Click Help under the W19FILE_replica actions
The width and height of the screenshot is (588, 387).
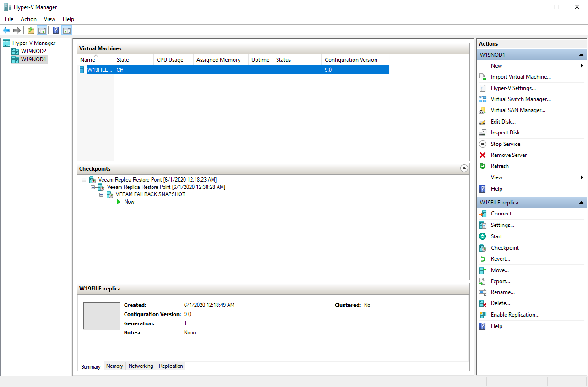click(x=496, y=326)
